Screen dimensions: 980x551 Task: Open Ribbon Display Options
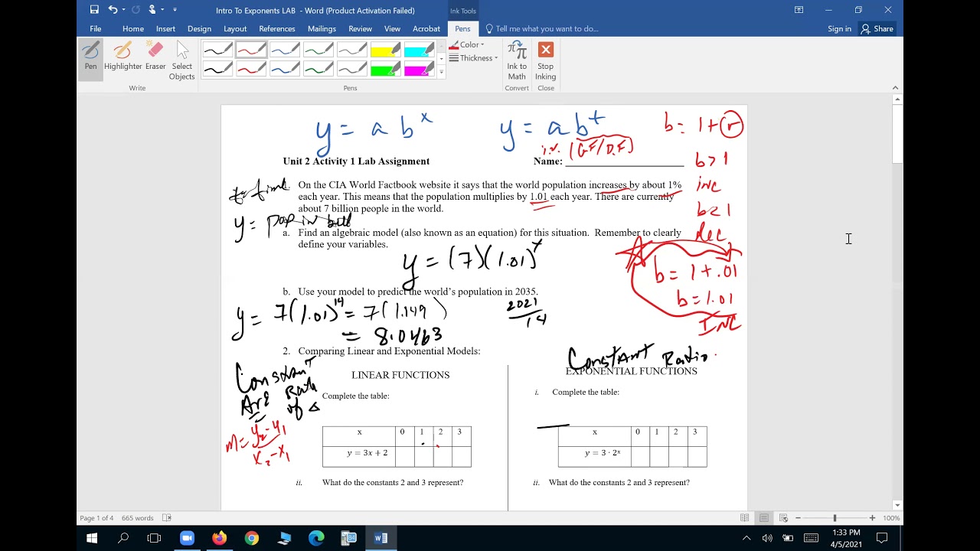point(799,10)
